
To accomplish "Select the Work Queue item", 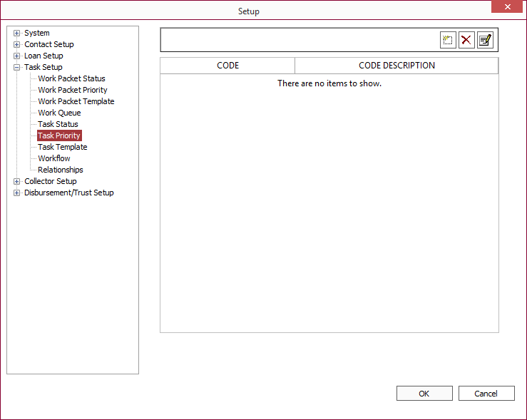I will (x=59, y=113).
